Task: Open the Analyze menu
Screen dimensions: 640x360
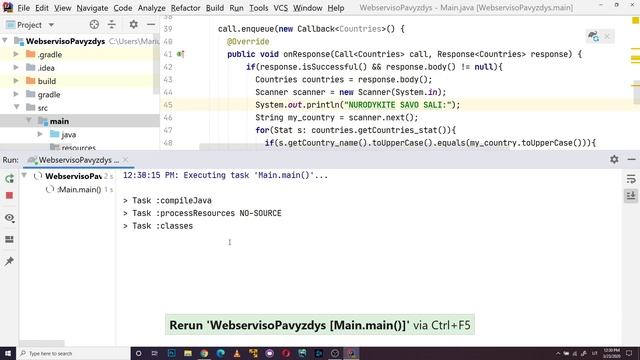Action: coord(151,8)
